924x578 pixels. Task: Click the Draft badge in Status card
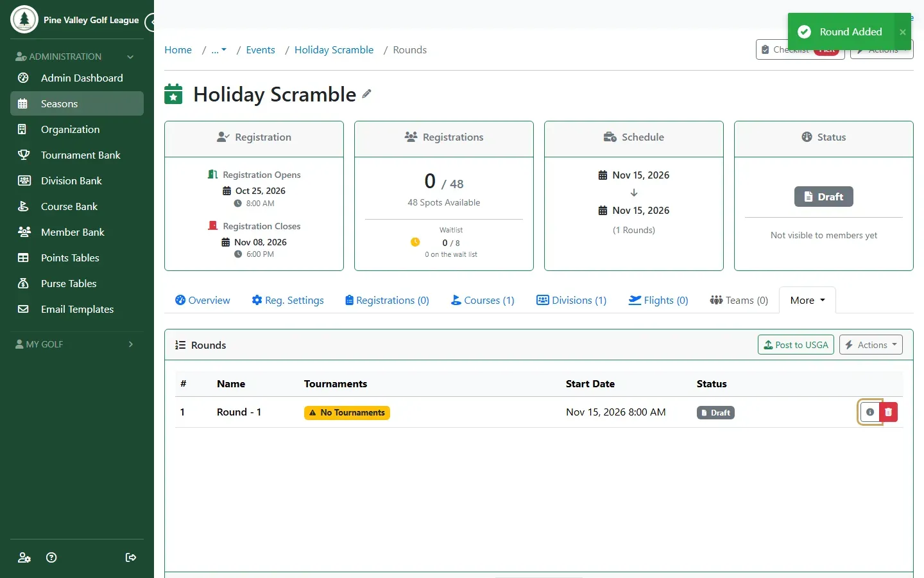(x=824, y=197)
